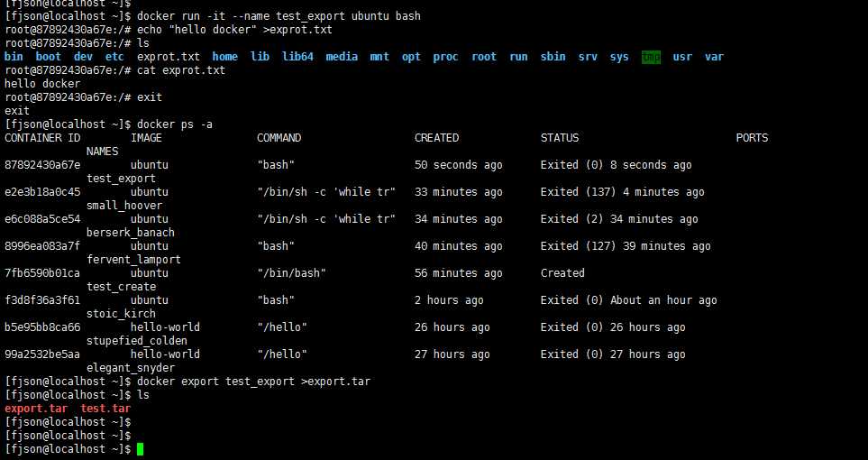
Task: Click container ID 87892430a67e in table
Action: point(42,165)
